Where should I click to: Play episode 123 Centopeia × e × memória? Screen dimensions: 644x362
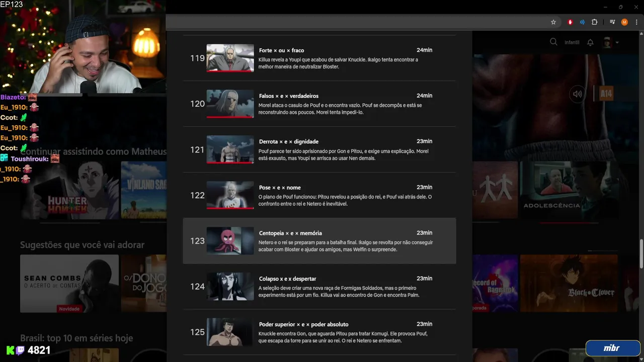click(x=319, y=241)
